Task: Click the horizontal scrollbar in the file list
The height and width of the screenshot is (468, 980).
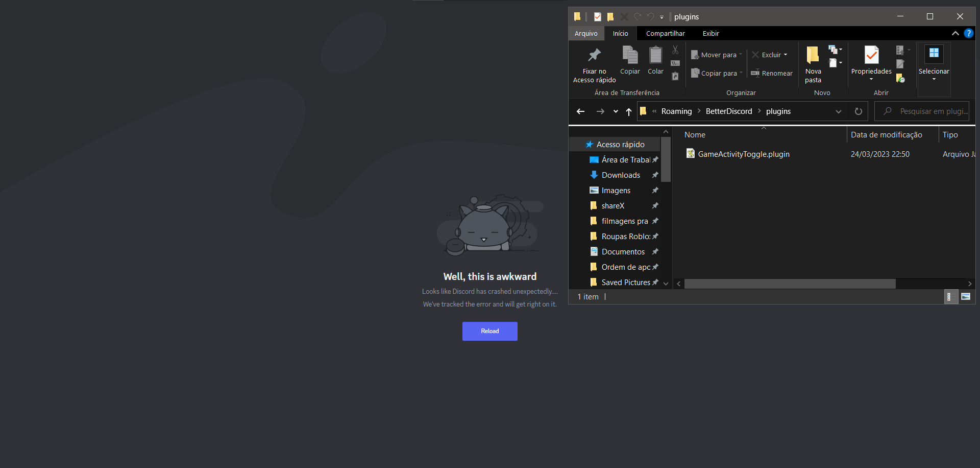Action: 790,284
